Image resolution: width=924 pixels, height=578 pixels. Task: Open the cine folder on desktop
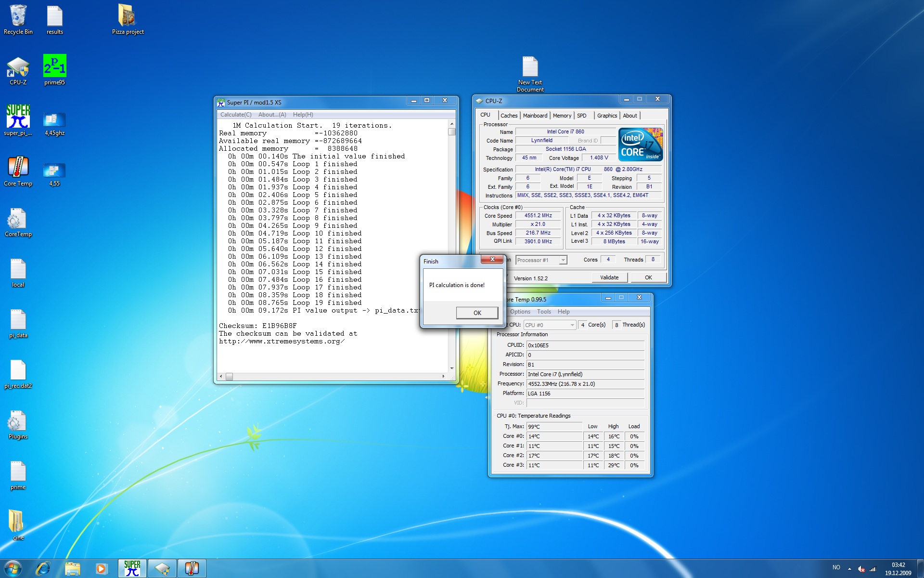18,525
